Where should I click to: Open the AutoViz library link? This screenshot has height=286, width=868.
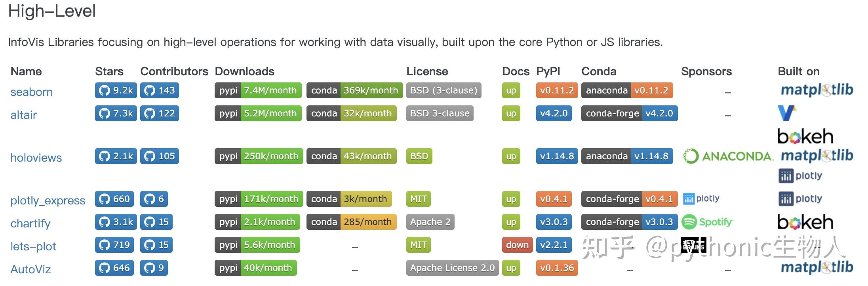[x=30, y=269]
